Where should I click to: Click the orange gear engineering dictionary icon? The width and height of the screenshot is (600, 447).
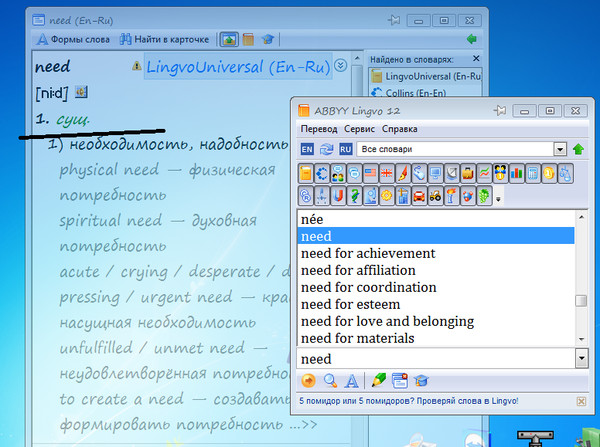pyautogui.click(x=387, y=196)
